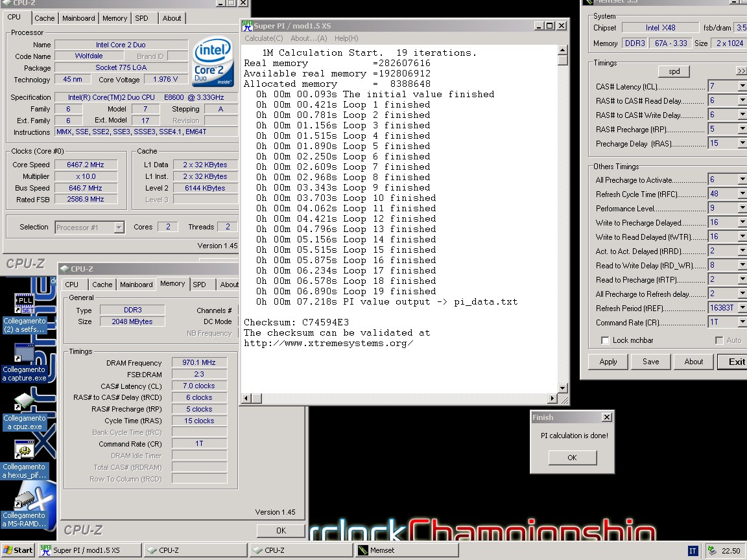Select the Memory tab in CPU-Z processor window

115,18
